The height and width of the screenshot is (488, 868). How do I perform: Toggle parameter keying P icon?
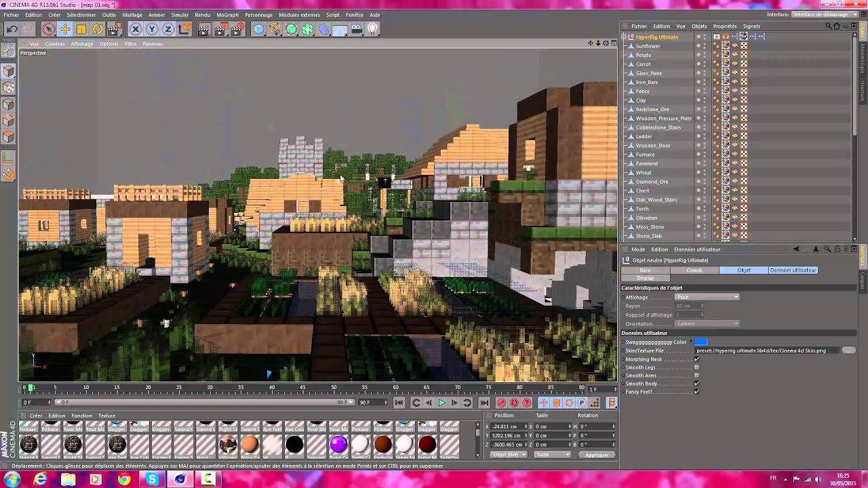[582, 403]
